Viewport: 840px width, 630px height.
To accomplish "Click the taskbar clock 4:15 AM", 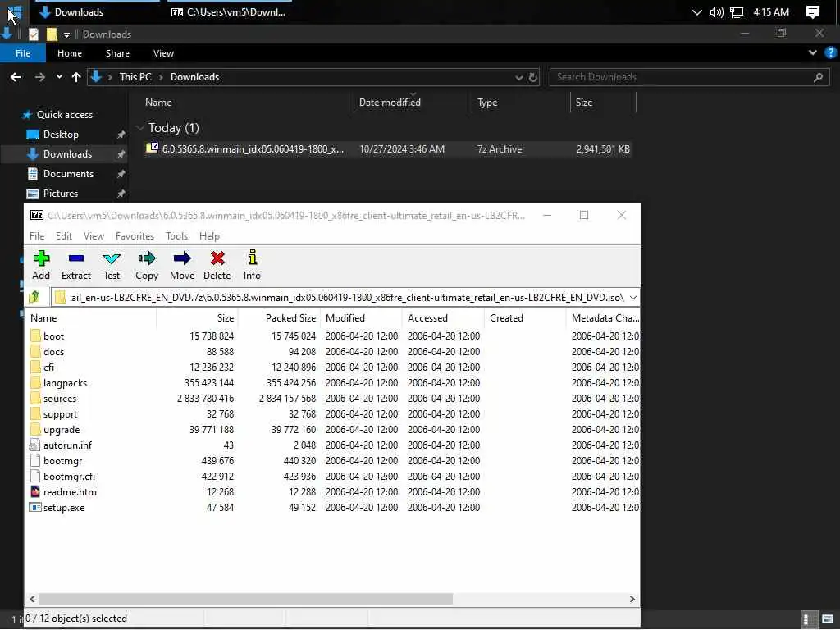I will [771, 11].
